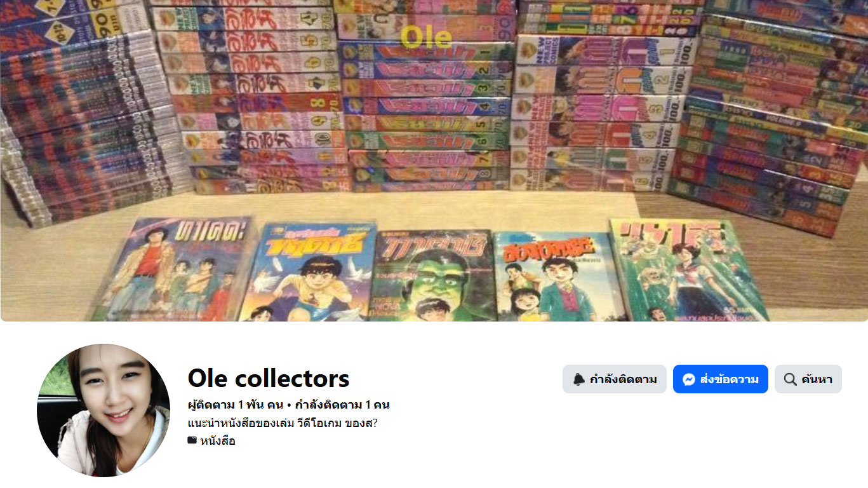Image resolution: width=868 pixels, height=488 pixels.
Task: Click the Messenger icon on the blue button
Action: point(689,379)
